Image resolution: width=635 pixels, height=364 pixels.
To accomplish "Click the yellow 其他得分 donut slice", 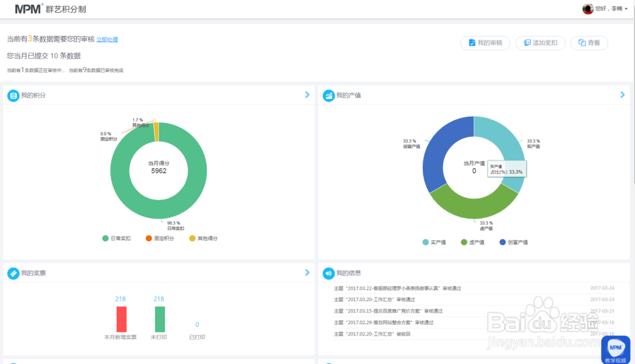I will click(156, 132).
